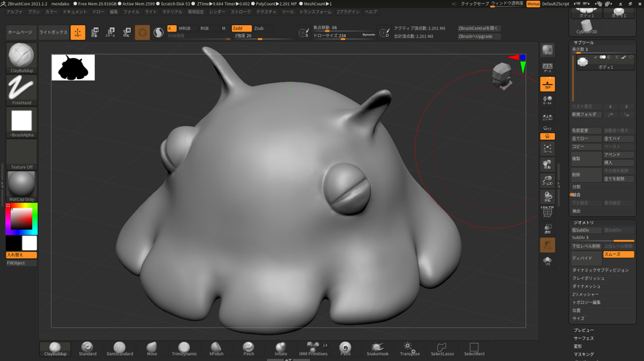The width and height of the screenshot is (644, 361).
Task: Open the File (ファイル) menu
Action: pyautogui.click(x=131, y=12)
